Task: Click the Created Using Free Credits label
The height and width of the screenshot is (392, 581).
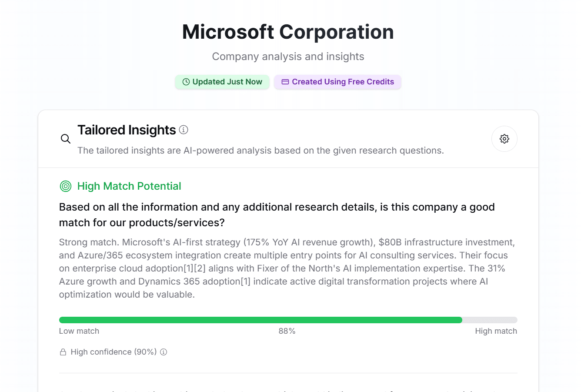Action: [x=343, y=82]
